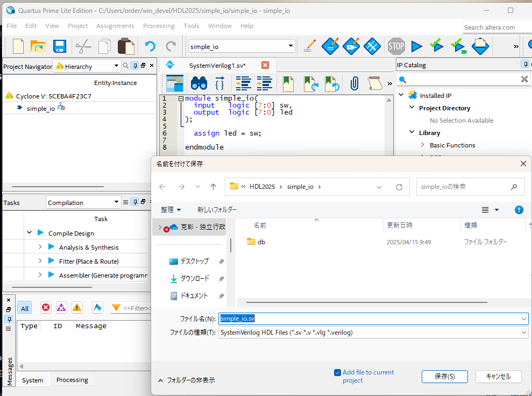The image size is (532, 396).
Task: Go up one folder with up arrow
Action: pos(213,187)
